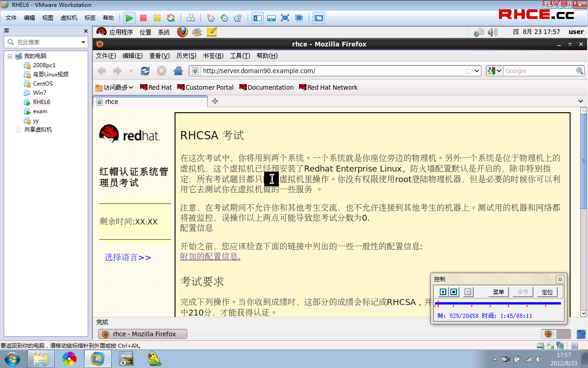Click the 选择语言>> link
This screenshot has height=368, width=588.
pyautogui.click(x=128, y=258)
